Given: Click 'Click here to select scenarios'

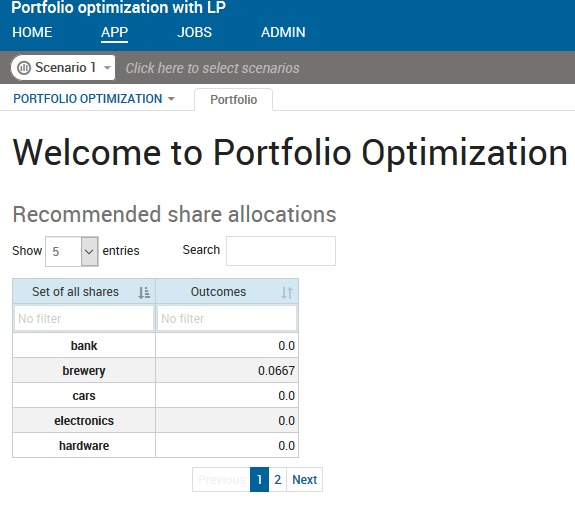Looking at the screenshot, I should [212, 68].
